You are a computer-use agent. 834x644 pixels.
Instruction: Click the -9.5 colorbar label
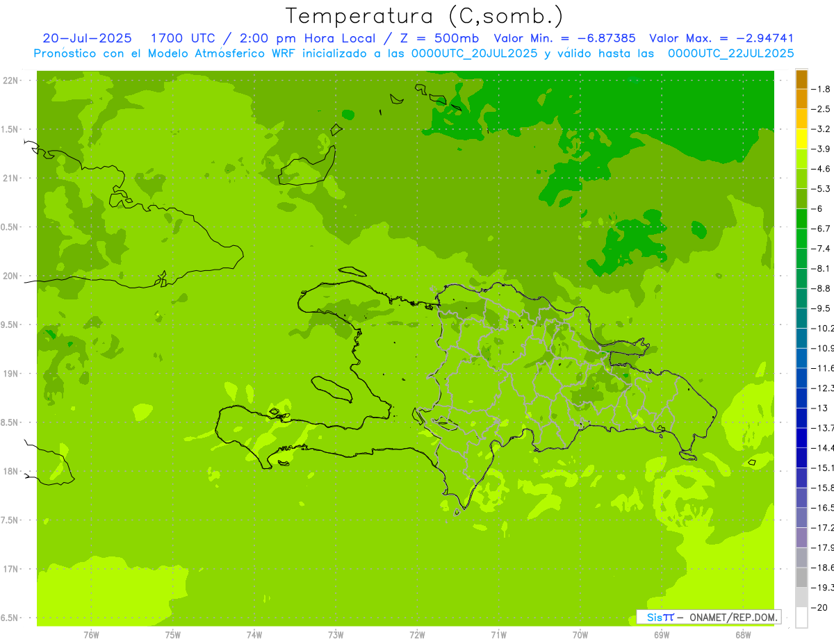click(x=821, y=308)
